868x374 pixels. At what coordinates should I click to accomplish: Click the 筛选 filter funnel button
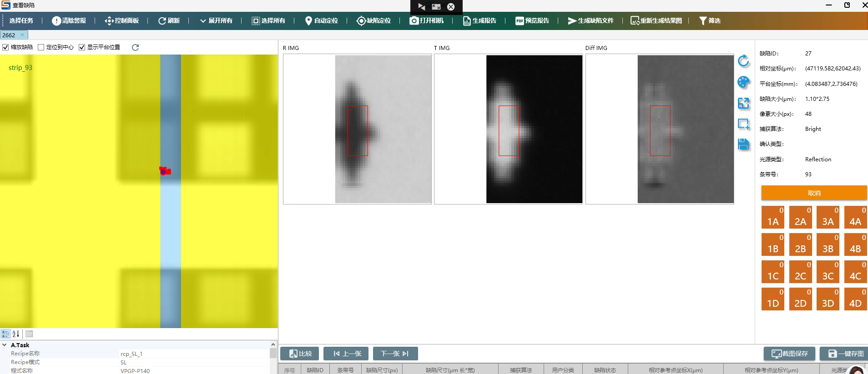click(x=709, y=20)
